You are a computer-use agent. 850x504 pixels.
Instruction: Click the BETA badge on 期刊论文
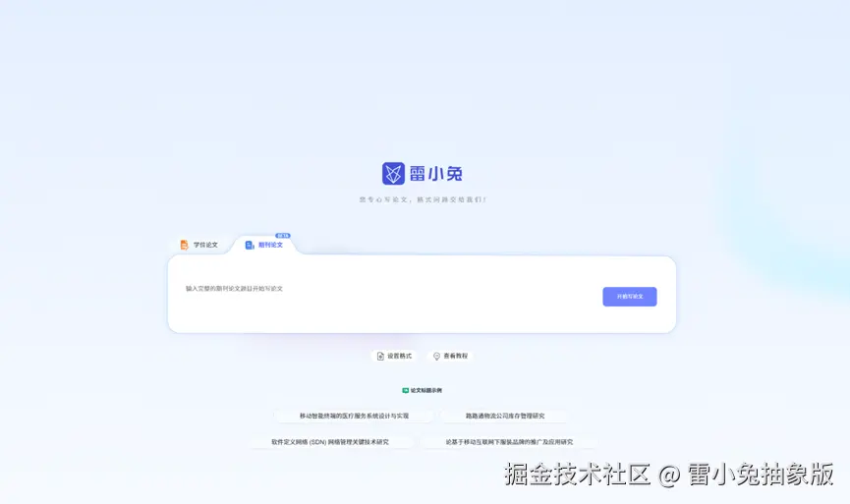(282, 236)
